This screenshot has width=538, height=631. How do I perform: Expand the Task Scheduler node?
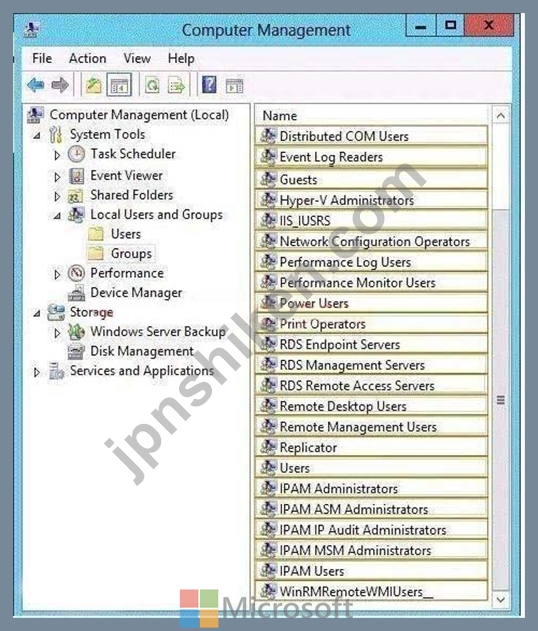tap(57, 155)
